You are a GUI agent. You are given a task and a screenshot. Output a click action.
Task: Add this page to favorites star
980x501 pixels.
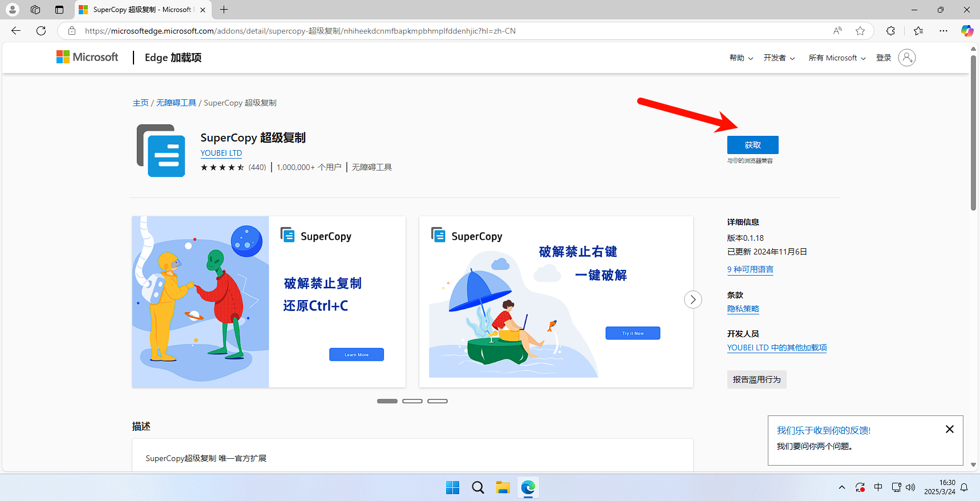click(x=860, y=31)
